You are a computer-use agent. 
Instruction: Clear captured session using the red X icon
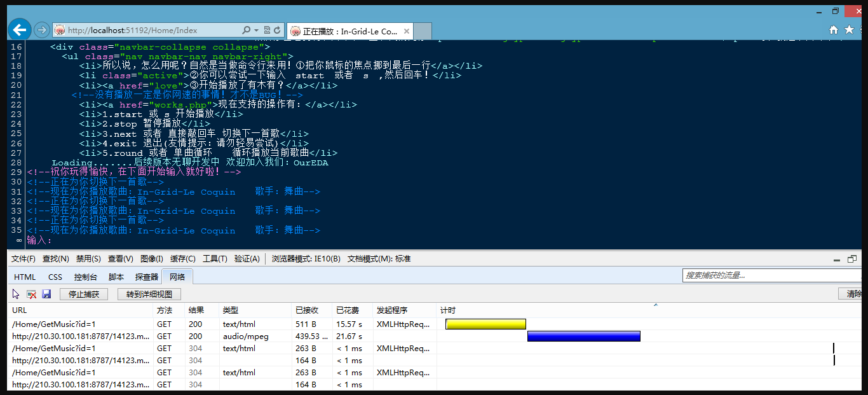pos(31,294)
